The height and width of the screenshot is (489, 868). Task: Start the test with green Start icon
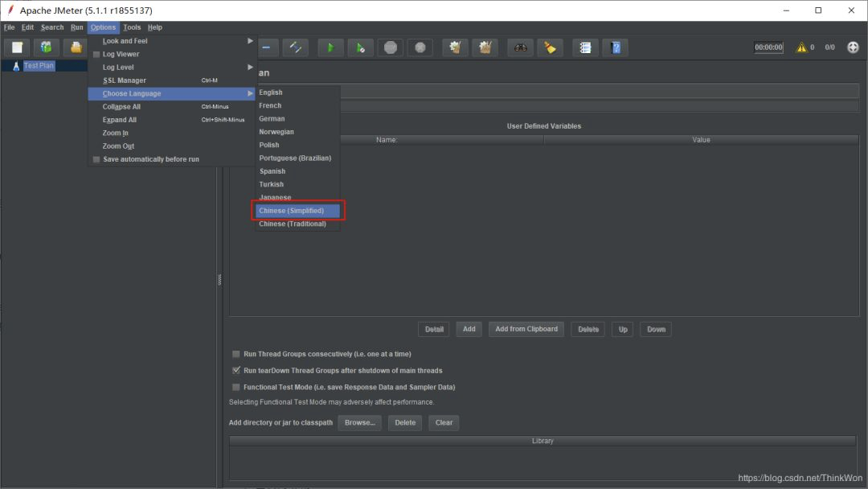pos(330,47)
